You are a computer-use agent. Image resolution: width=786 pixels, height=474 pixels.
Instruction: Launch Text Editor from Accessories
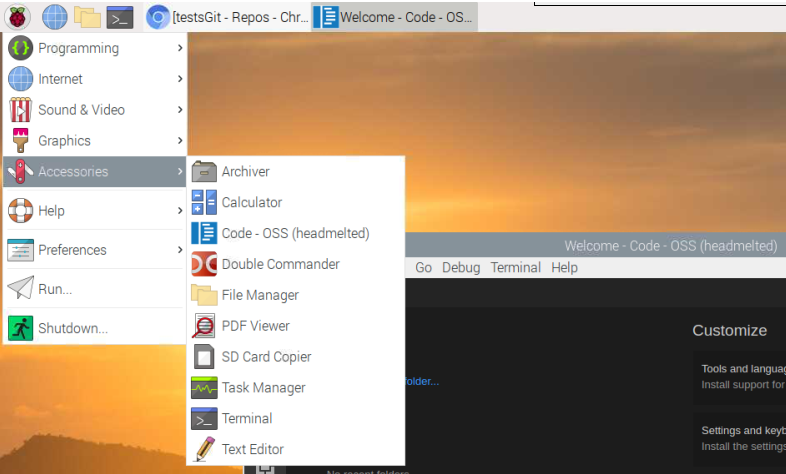252,450
